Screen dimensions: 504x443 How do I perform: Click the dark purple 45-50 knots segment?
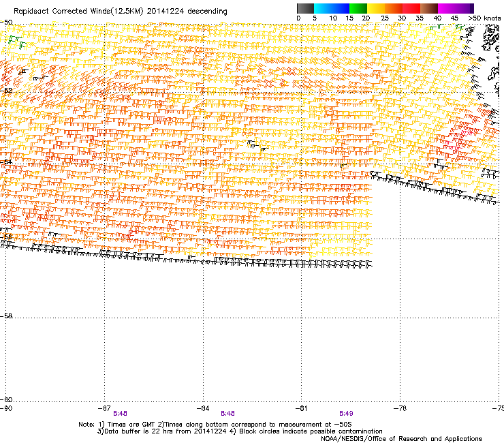coord(464,8)
